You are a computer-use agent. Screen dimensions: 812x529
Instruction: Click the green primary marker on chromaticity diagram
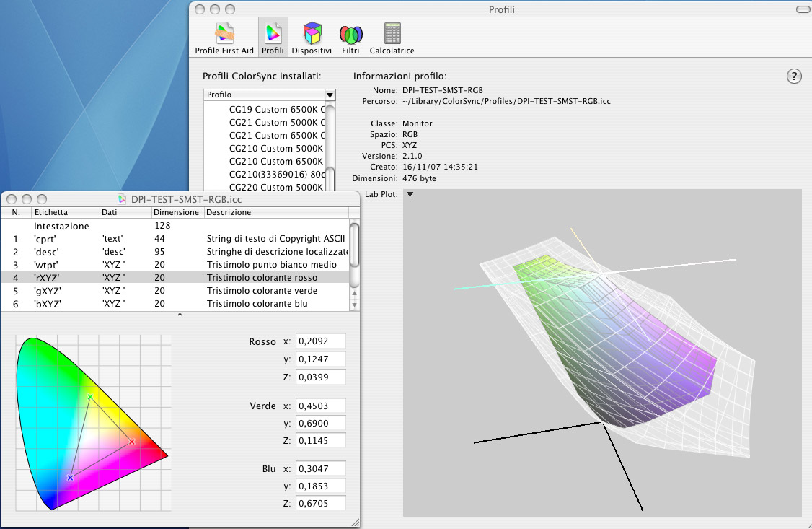pos(90,398)
